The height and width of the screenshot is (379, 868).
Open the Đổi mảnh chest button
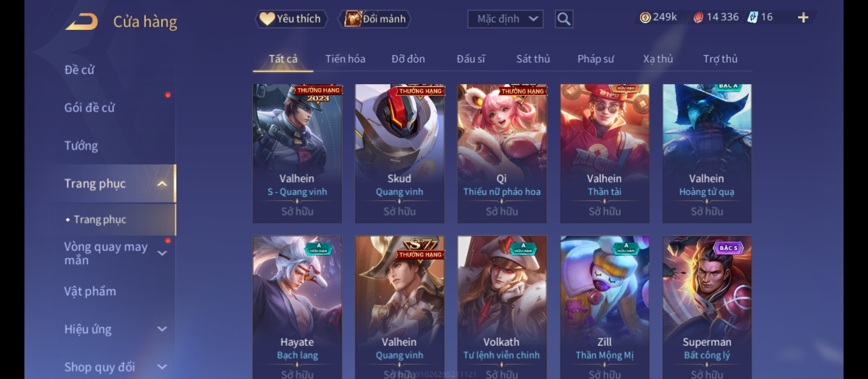pyautogui.click(x=375, y=19)
